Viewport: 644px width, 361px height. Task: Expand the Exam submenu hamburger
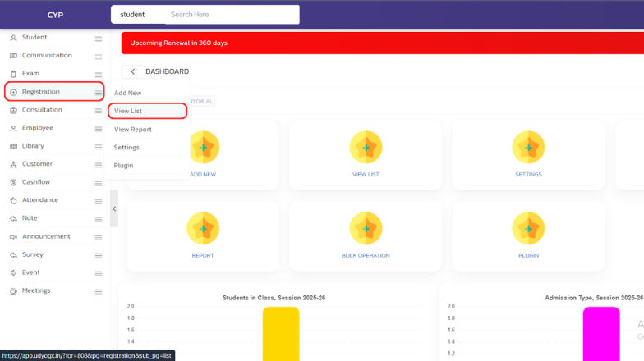tap(99, 74)
